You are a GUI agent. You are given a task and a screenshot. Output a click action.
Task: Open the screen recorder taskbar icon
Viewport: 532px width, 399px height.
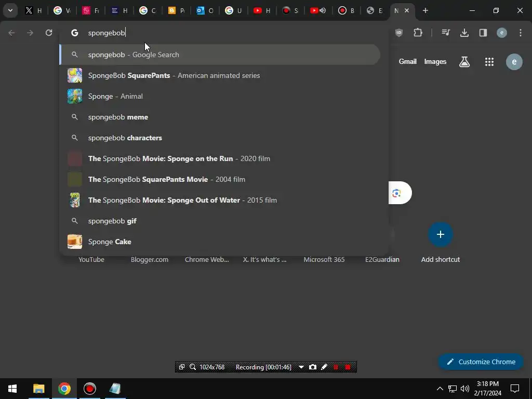click(89, 389)
